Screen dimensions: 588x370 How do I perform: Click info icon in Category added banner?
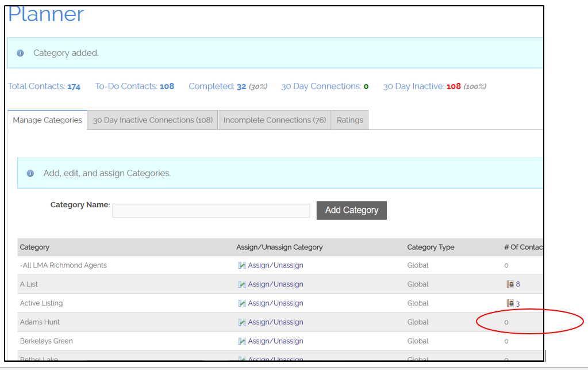pyautogui.click(x=21, y=53)
